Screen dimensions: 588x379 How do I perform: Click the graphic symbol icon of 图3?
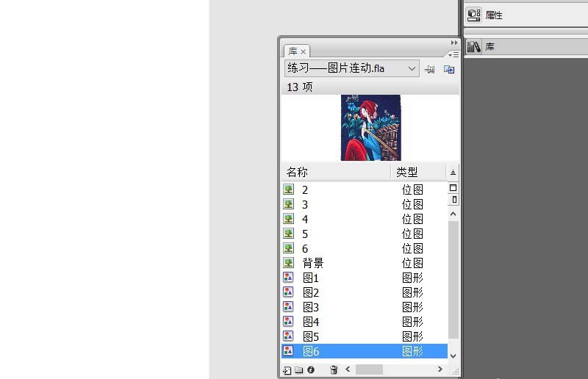click(x=288, y=306)
